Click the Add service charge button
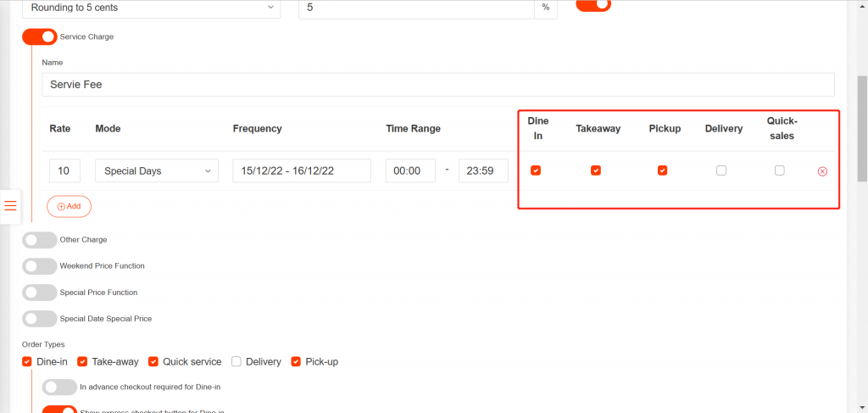The height and width of the screenshot is (413, 868). click(x=69, y=206)
